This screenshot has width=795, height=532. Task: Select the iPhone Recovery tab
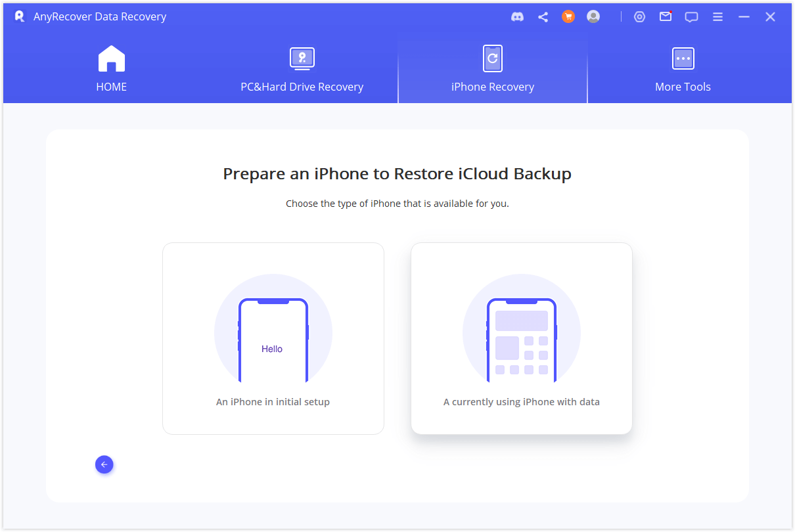(x=492, y=70)
